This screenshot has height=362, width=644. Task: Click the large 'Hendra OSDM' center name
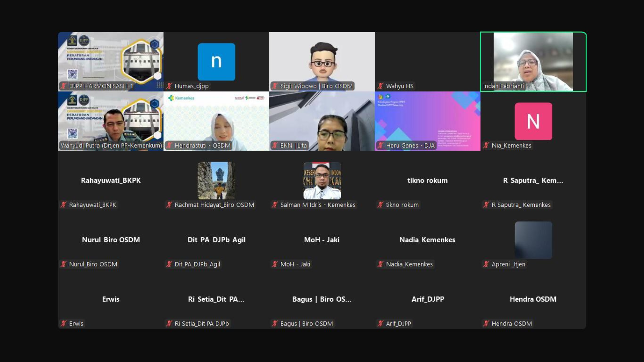tap(533, 299)
